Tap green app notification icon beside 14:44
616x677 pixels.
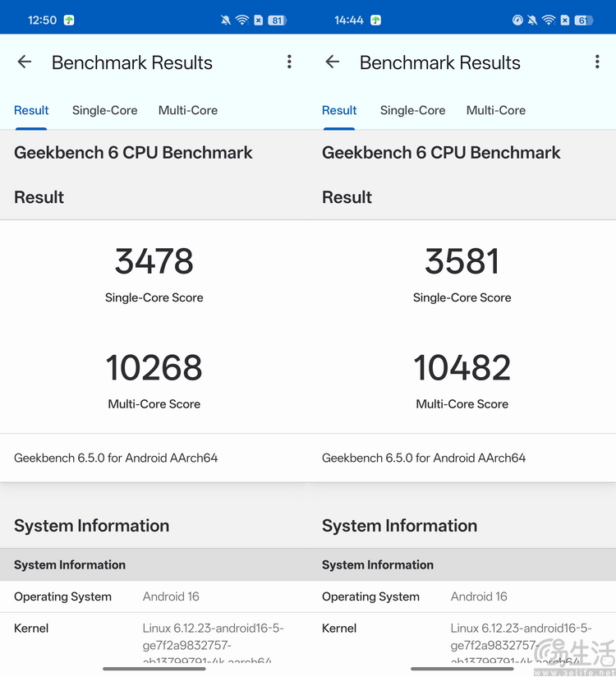pos(375,20)
